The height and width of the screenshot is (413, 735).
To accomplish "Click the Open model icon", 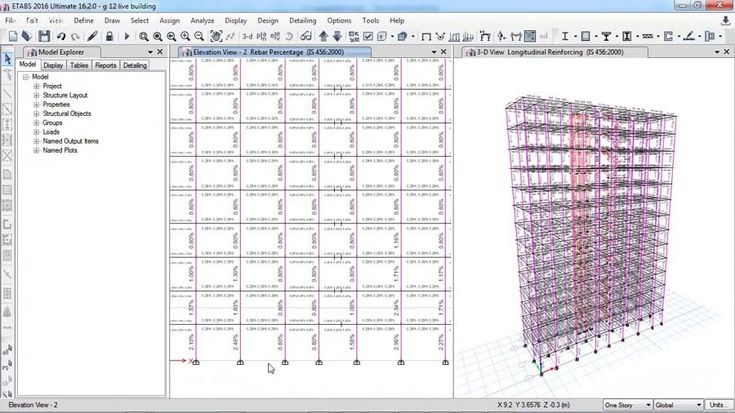I will (27, 36).
